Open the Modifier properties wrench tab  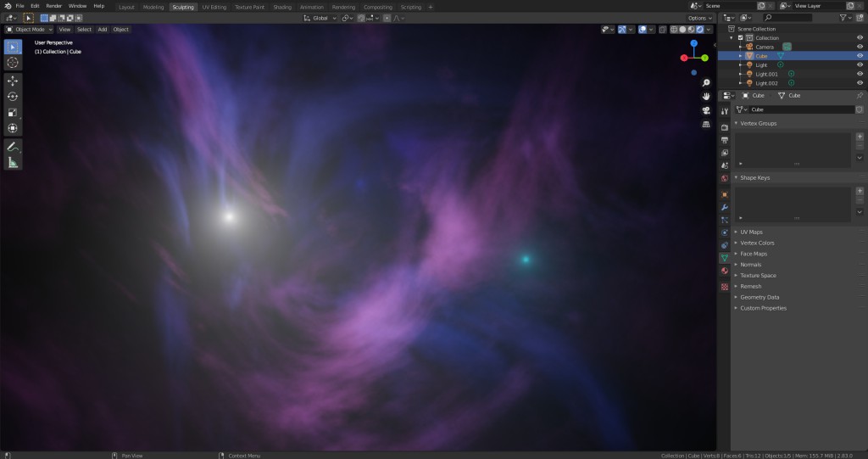[725, 207]
